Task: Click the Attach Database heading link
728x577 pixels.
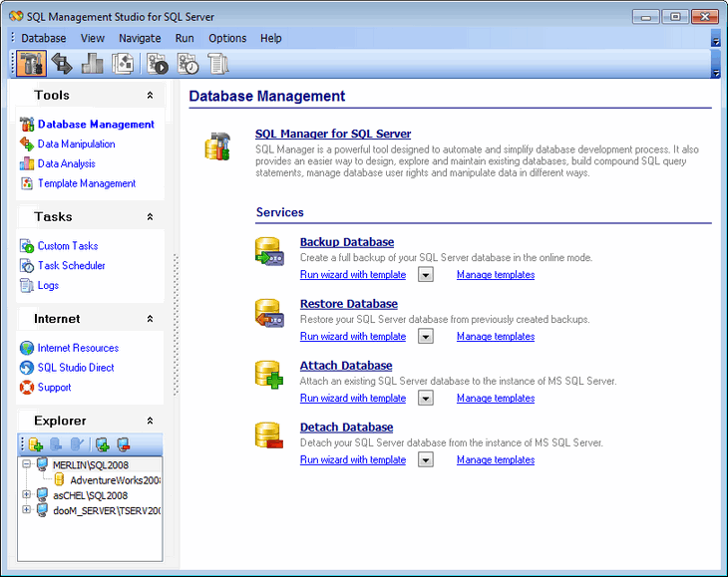Action: pos(346,366)
